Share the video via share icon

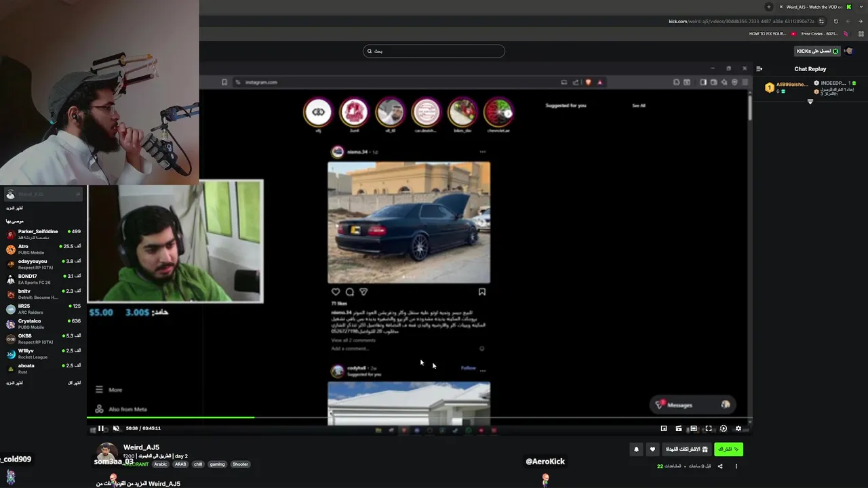tap(720, 466)
